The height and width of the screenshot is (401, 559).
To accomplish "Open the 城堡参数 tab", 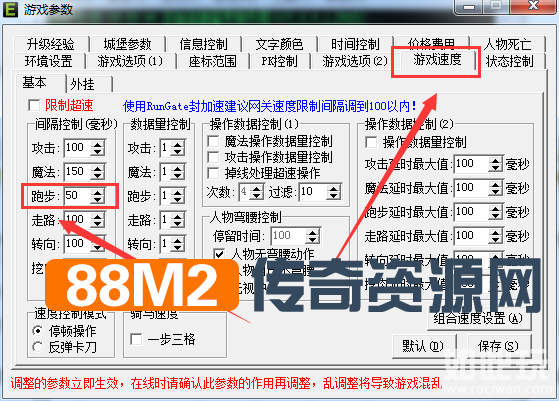I will [x=128, y=45].
